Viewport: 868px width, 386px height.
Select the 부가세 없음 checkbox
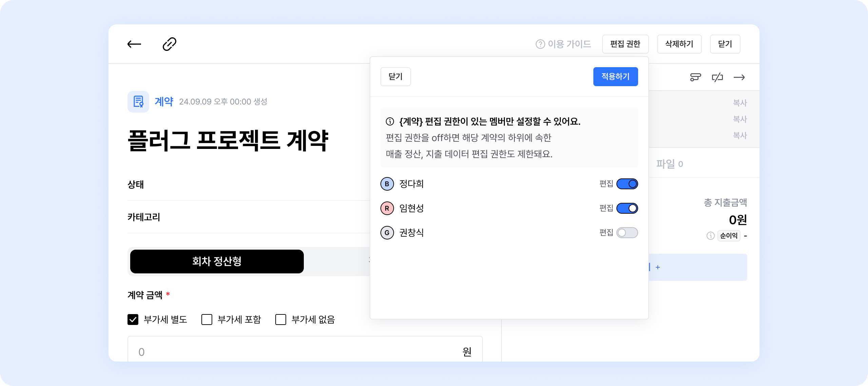pyautogui.click(x=281, y=320)
